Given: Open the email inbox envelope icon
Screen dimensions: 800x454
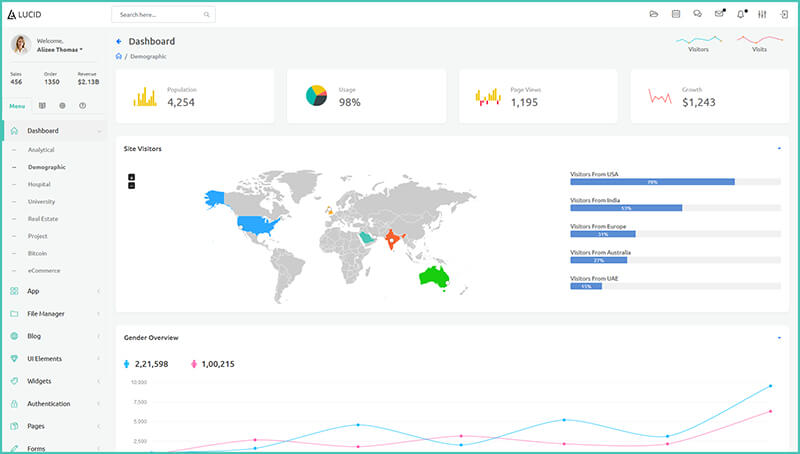Looking at the screenshot, I should (719, 14).
